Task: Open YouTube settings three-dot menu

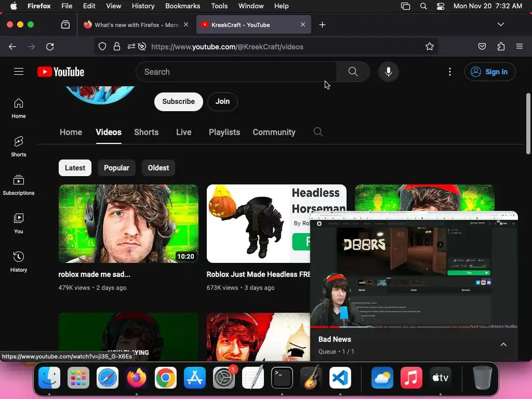Action: pyautogui.click(x=449, y=72)
